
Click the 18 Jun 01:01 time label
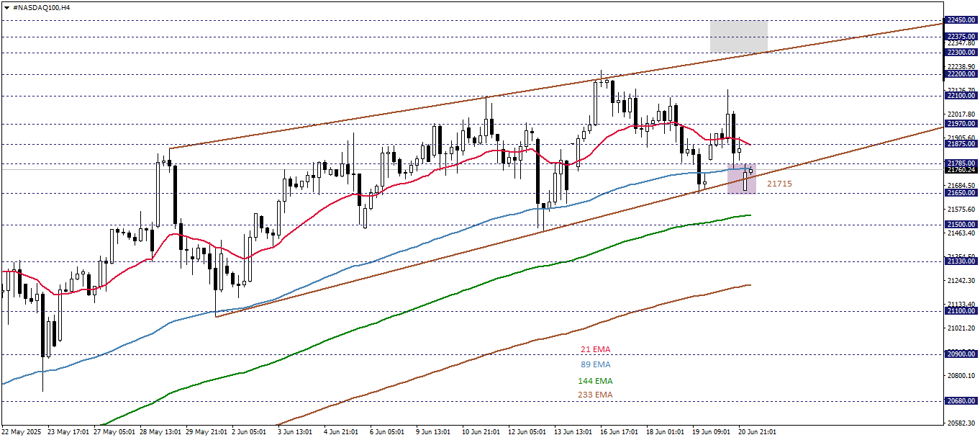point(666,432)
